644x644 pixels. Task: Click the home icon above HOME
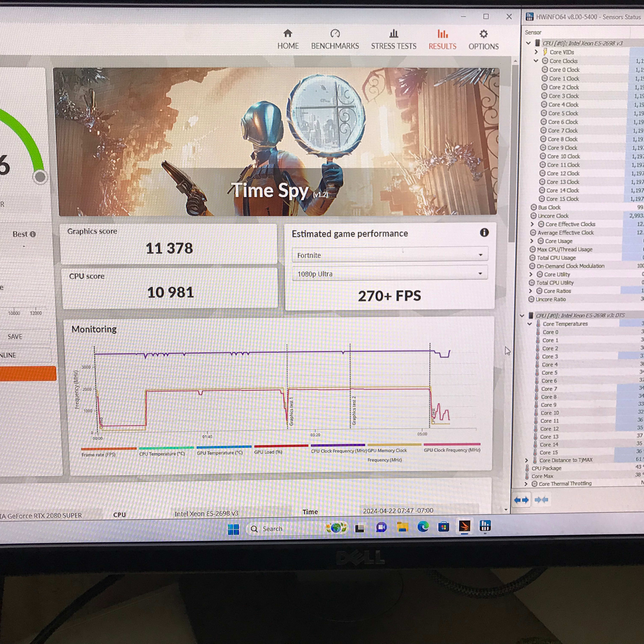[x=288, y=33]
